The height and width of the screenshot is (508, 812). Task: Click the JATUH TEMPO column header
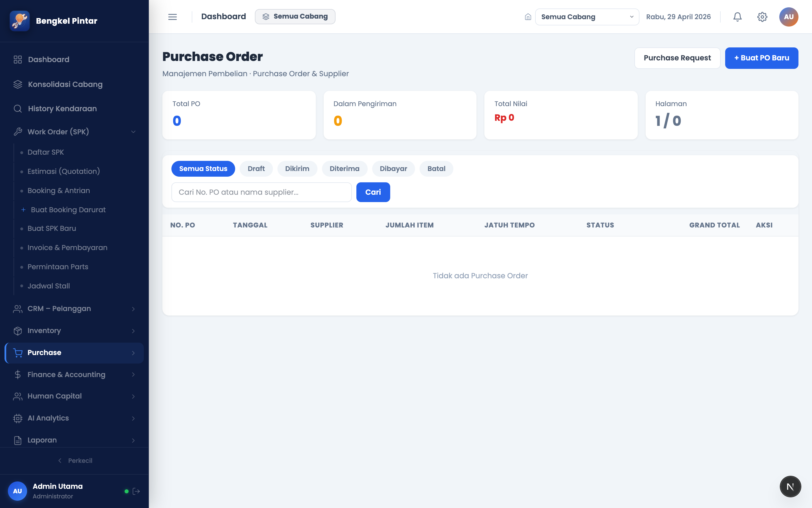(509, 225)
